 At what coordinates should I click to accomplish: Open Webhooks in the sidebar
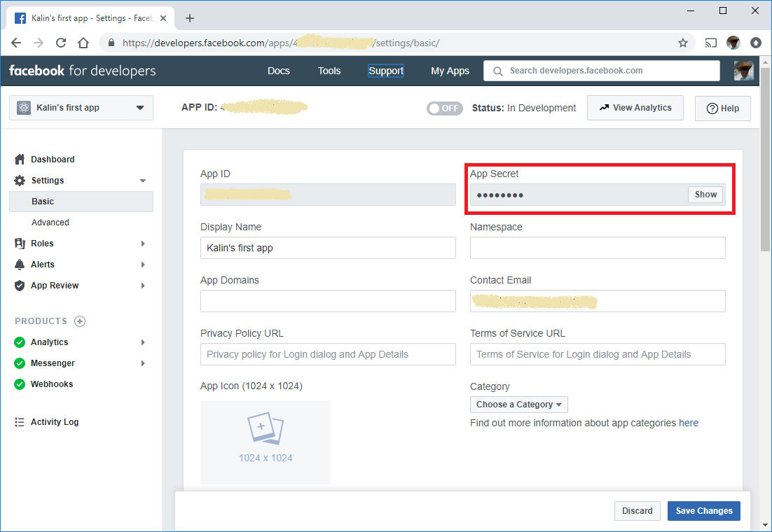[x=52, y=384]
